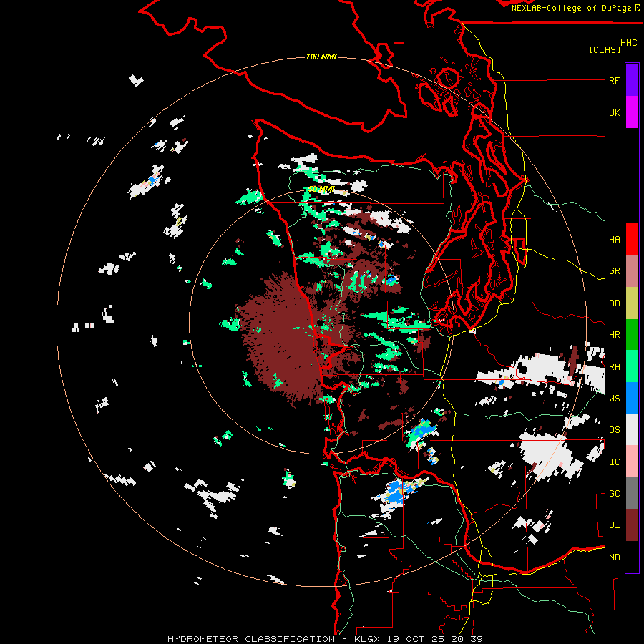Screen dimensions: 644x644
Task: Select the light pink IC legend swatch
Action: click(632, 462)
